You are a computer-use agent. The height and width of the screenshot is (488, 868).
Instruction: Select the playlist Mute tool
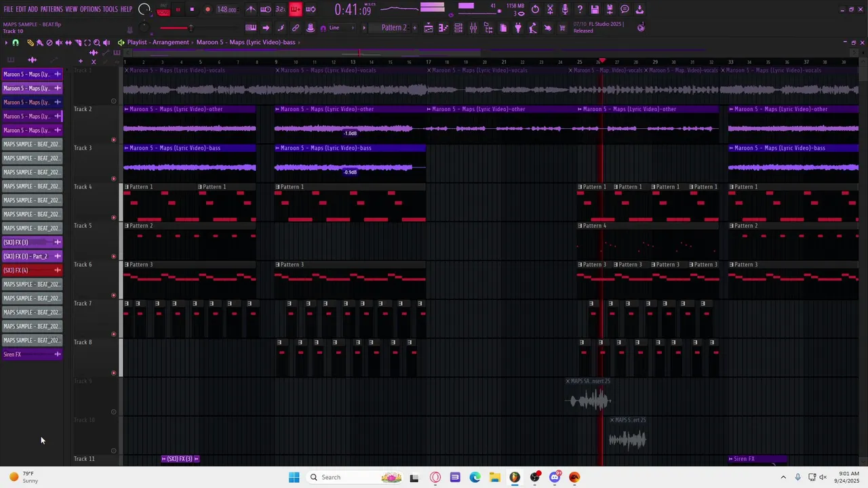click(59, 43)
